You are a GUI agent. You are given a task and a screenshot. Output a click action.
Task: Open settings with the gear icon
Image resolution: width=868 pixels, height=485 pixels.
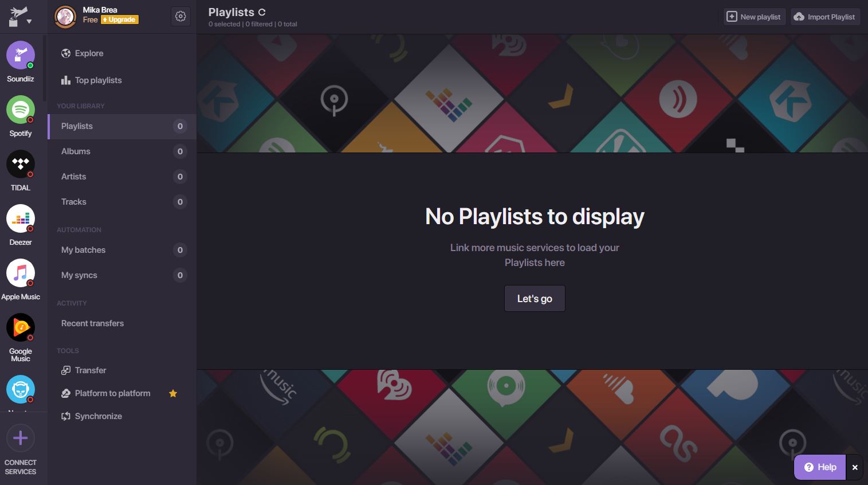[180, 17]
